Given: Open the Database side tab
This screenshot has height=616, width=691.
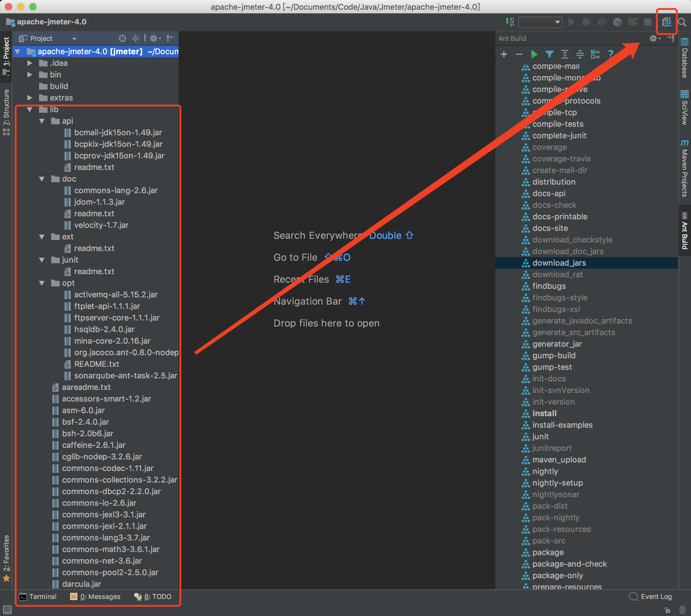Looking at the screenshot, I should pos(685,58).
